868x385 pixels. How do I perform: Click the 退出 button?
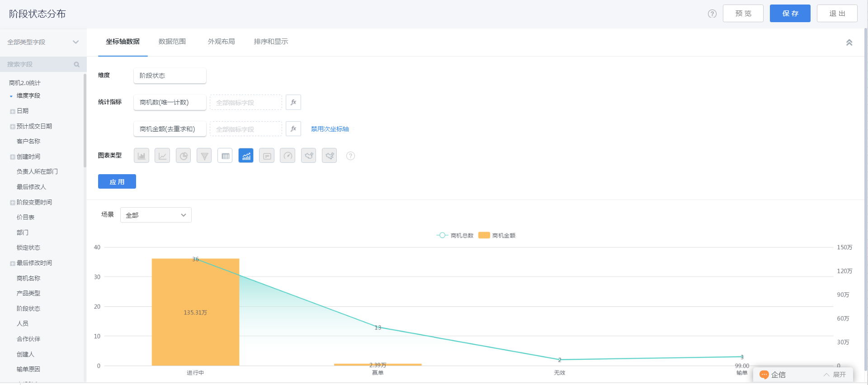click(x=837, y=14)
